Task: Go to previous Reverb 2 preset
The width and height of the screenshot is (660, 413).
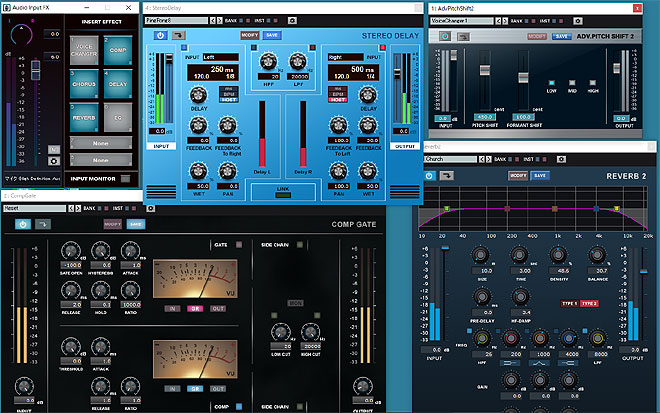Action: tap(482, 159)
